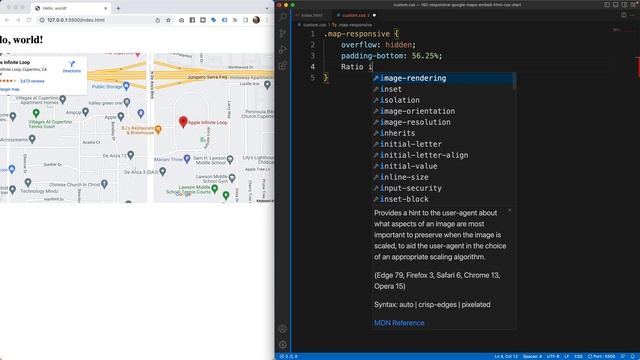Viewport: 640px width, 360px height.
Task: Click Public Storage map marker
Action: click(x=127, y=86)
